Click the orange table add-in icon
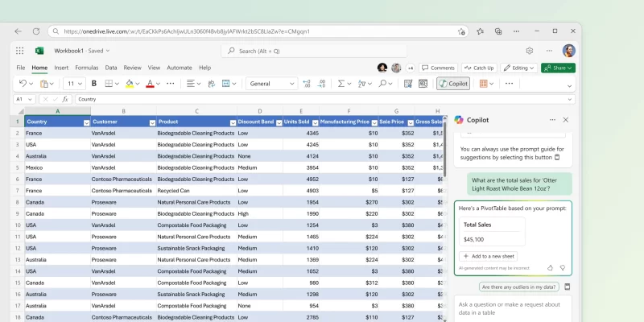Screen dimensions: 644x322 tap(484, 84)
